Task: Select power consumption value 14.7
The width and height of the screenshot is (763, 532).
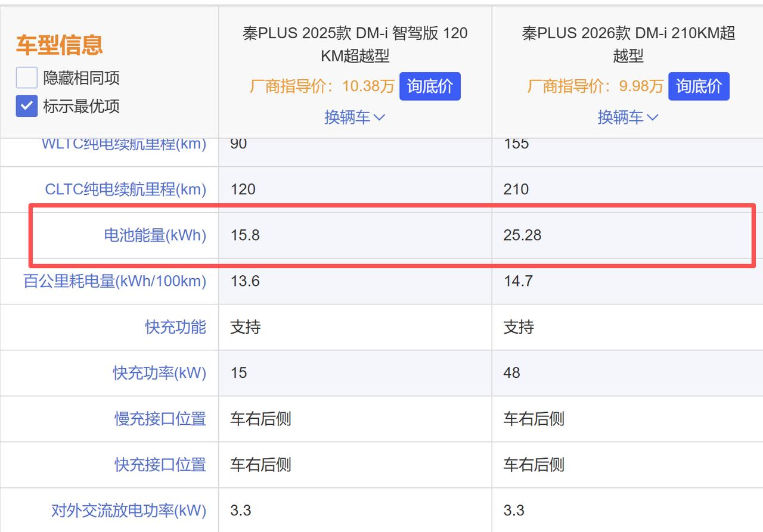Action: coord(518,281)
